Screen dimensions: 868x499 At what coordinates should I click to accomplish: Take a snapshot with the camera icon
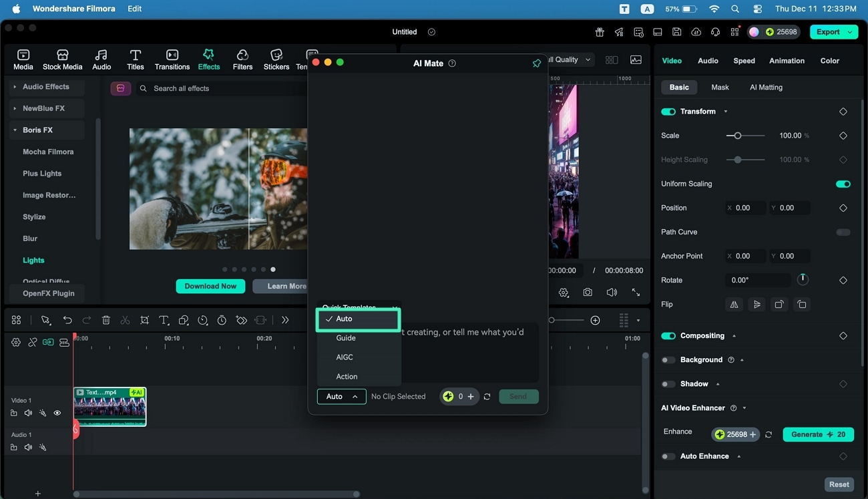coord(587,293)
